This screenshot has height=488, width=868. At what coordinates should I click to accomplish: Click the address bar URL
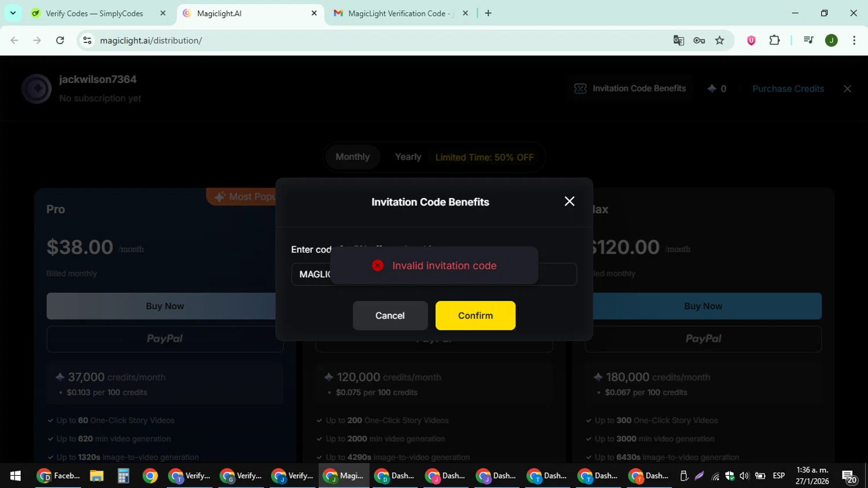click(x=151, y=41)
